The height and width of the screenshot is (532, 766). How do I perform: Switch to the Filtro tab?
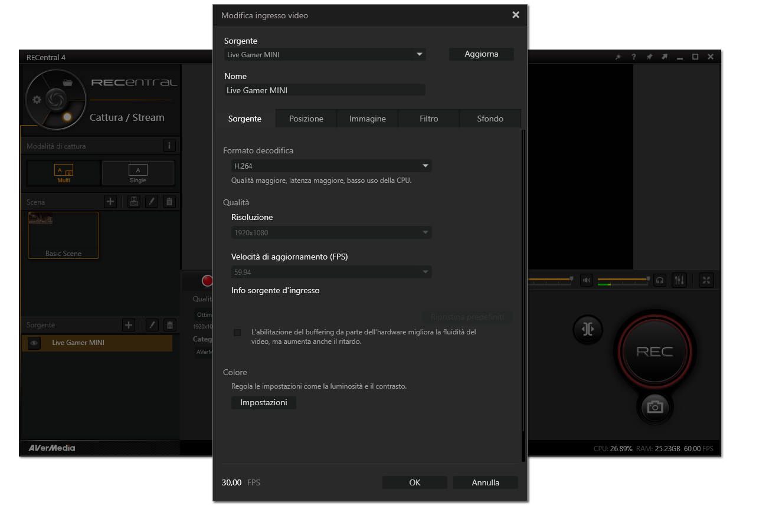pyautogui.click(x=428, y=119)
